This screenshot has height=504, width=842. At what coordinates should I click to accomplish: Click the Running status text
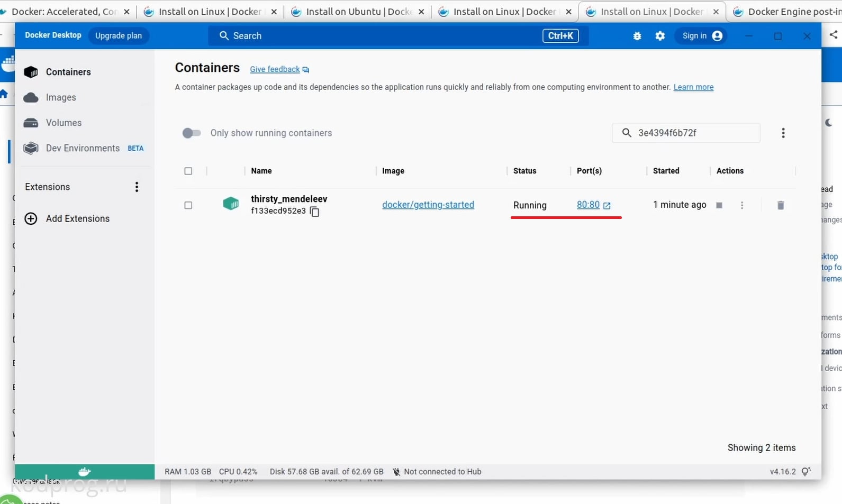(x=530, y=205)
